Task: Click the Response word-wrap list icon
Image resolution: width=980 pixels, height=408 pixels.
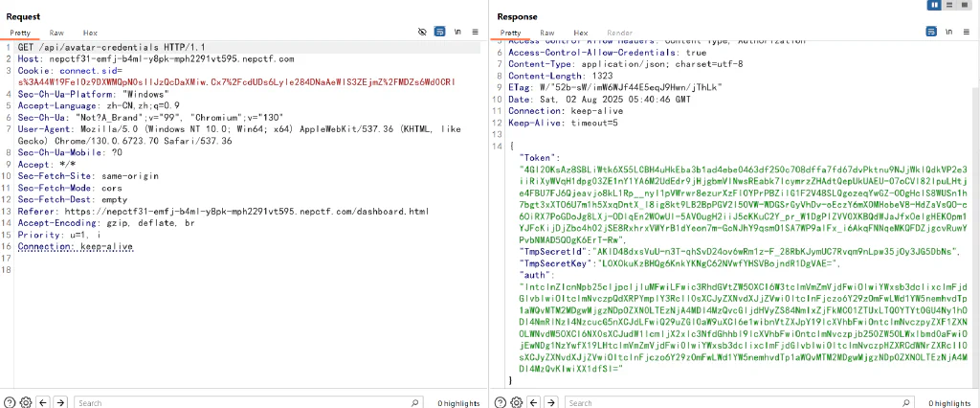Action: tap(931, 32)
